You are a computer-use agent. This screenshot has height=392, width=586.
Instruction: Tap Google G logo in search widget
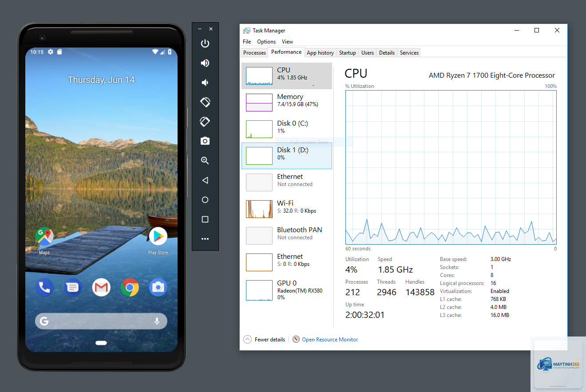coord(44,321)
